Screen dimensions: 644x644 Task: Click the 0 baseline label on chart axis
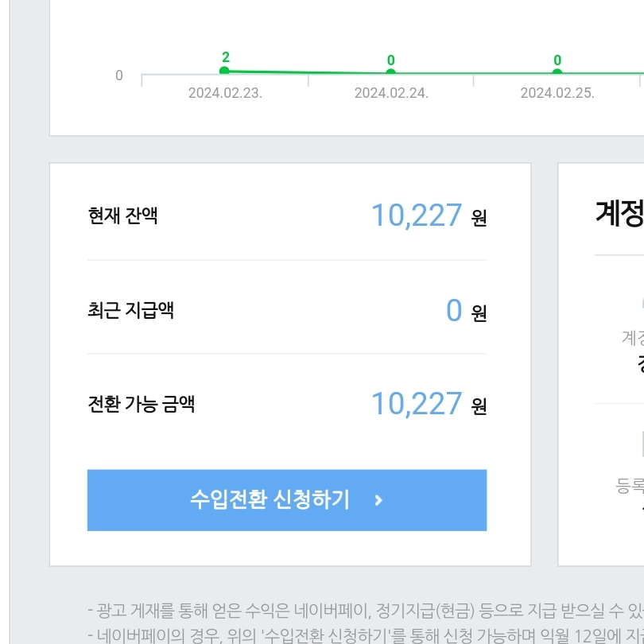pyautogui.click(x=118, y=75)
